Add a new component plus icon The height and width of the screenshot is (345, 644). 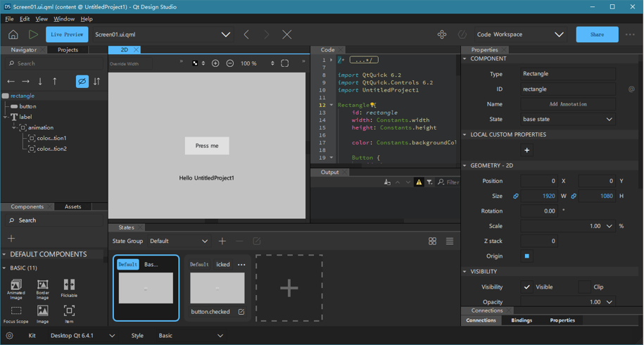(11, 238)
